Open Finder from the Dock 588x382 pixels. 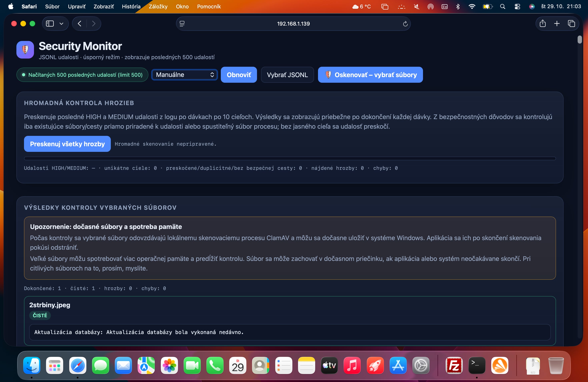[32, 365]
